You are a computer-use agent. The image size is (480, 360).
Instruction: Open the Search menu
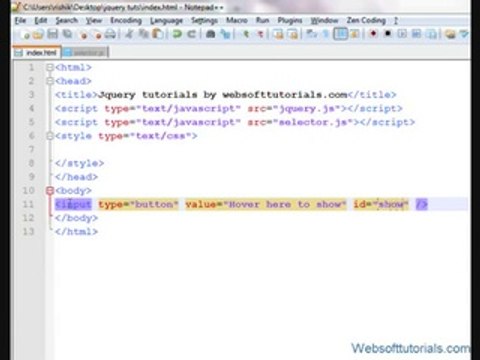(67, 21)
